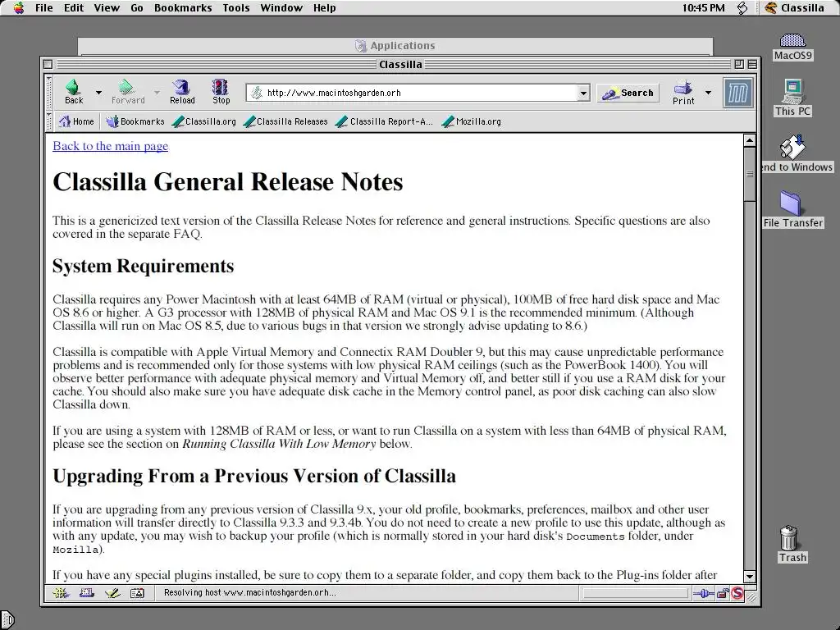
Task: Click the page proxy icon in the URL bar
Action: [x=257, y=93]
